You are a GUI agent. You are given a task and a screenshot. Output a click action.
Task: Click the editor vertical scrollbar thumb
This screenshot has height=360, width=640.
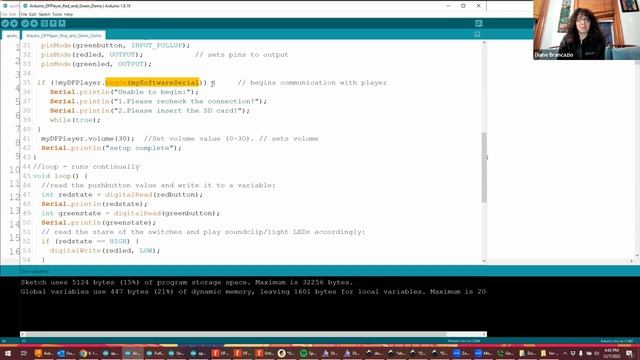(484, 167)
